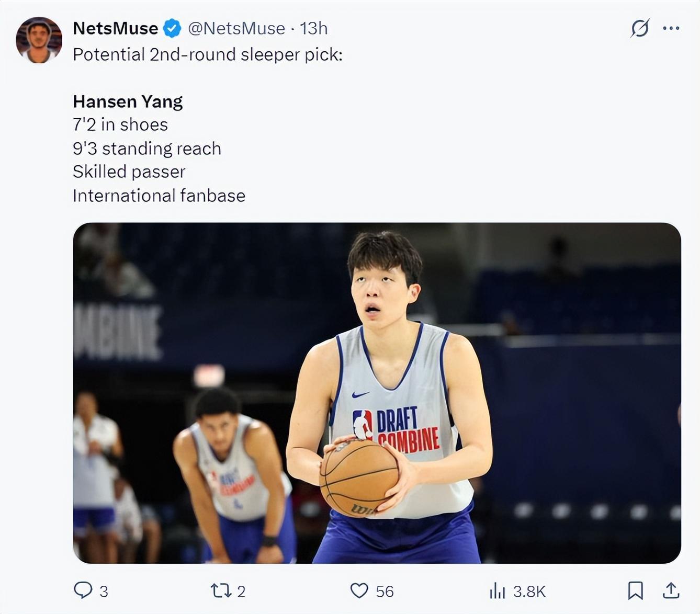The width and height of the screenshot is (700, 614).
Task: Click the reply count of 3
Action: [x=104, y=592]
